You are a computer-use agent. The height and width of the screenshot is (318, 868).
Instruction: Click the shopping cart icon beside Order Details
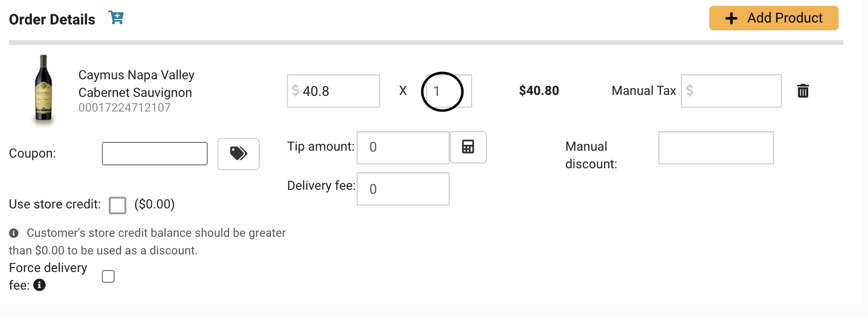click(x=116, y=18)
